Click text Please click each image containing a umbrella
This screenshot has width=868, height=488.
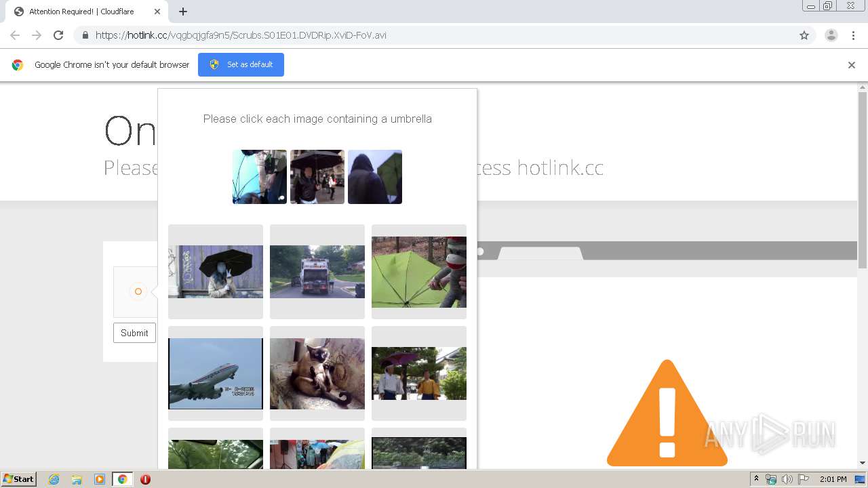[x=317, y=119]
